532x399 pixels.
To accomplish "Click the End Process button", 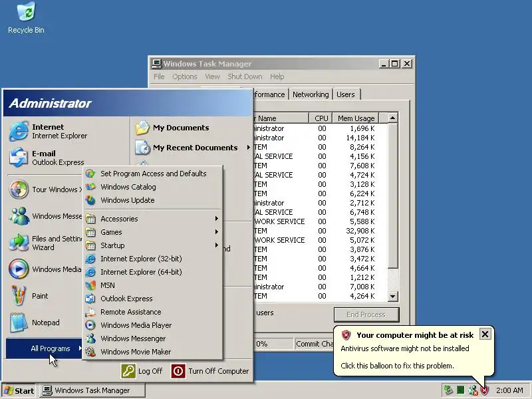I will coord(366,315).
